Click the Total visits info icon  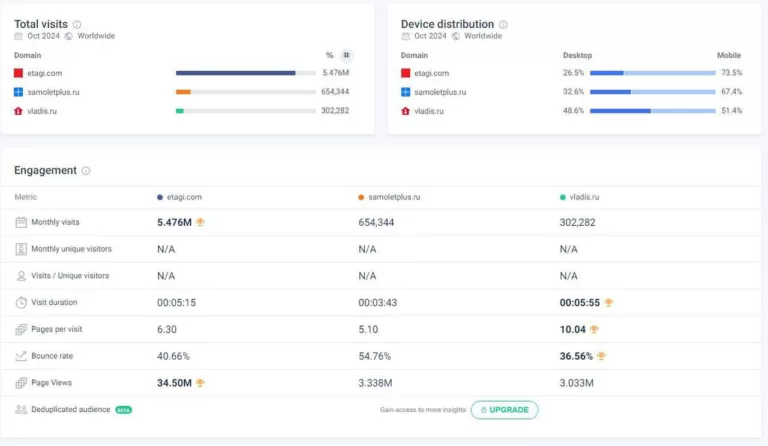tap(77, 24)
